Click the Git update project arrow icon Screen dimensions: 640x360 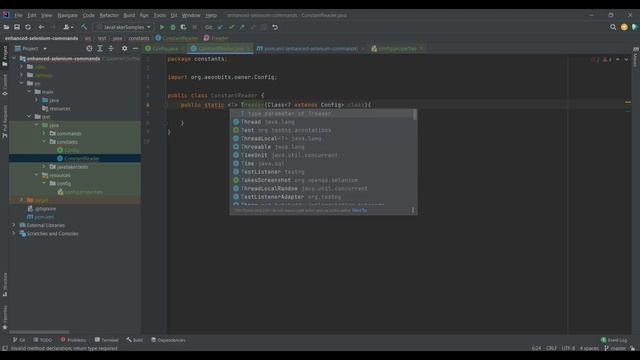[220, 27]
